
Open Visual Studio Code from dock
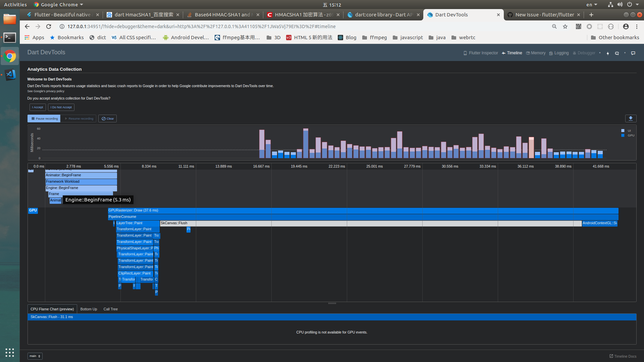click(x=10, y=74)
